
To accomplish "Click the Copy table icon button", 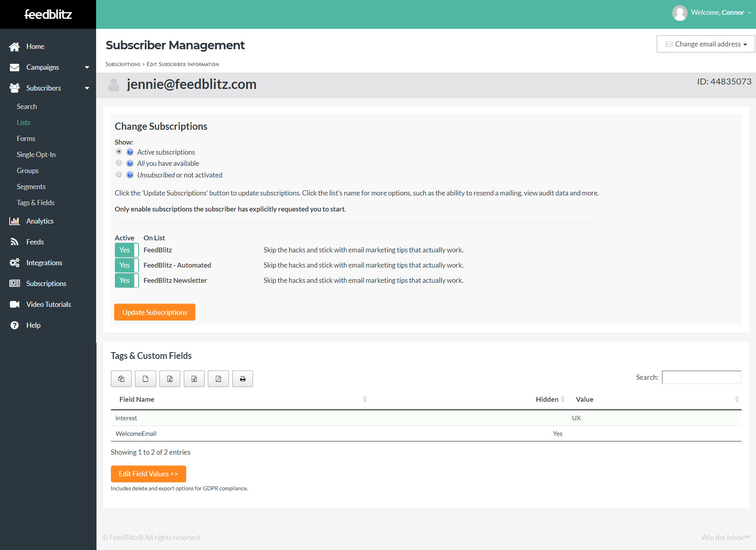I will coord(121,379).
